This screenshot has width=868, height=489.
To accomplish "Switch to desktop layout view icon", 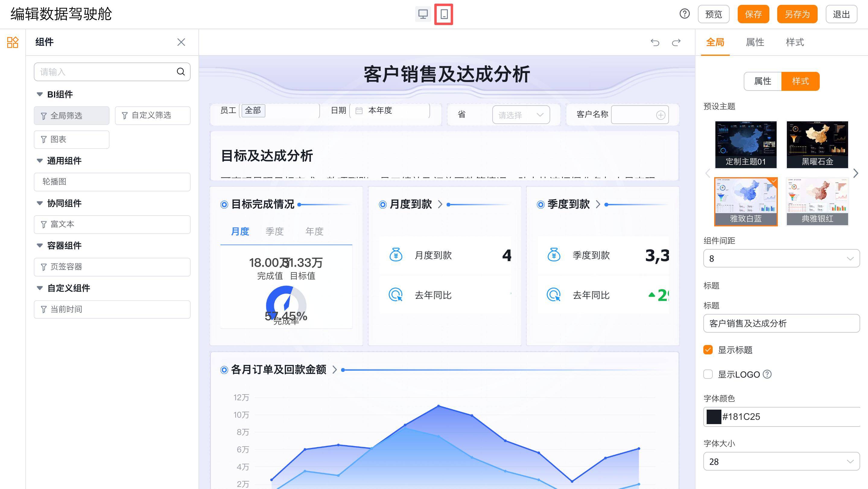I will click(x=423, y=14).
